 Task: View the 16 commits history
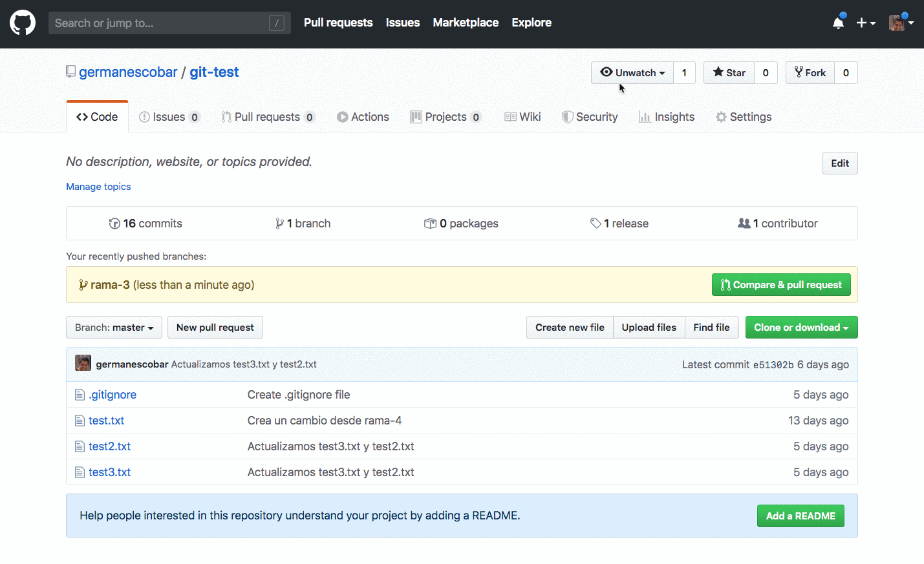point(145,224)
